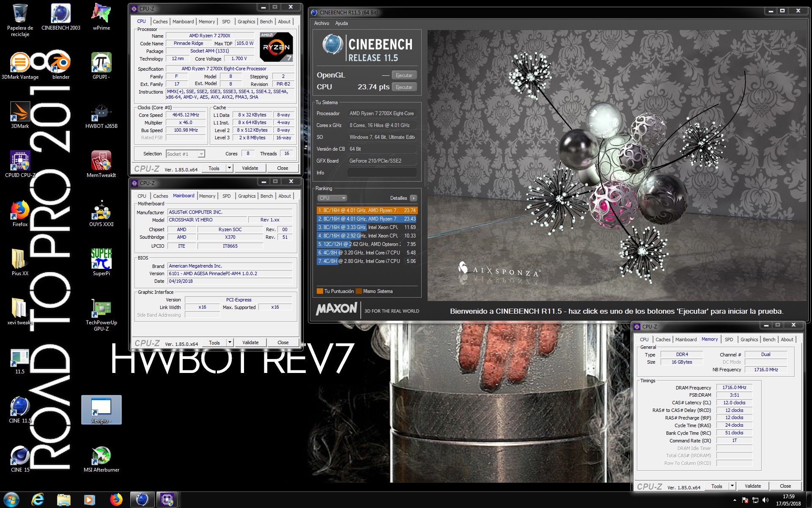Image resolution: width=812 pixels, height=508 pixels.
Task: Open Pius XX folder
Action: point(20,262)
